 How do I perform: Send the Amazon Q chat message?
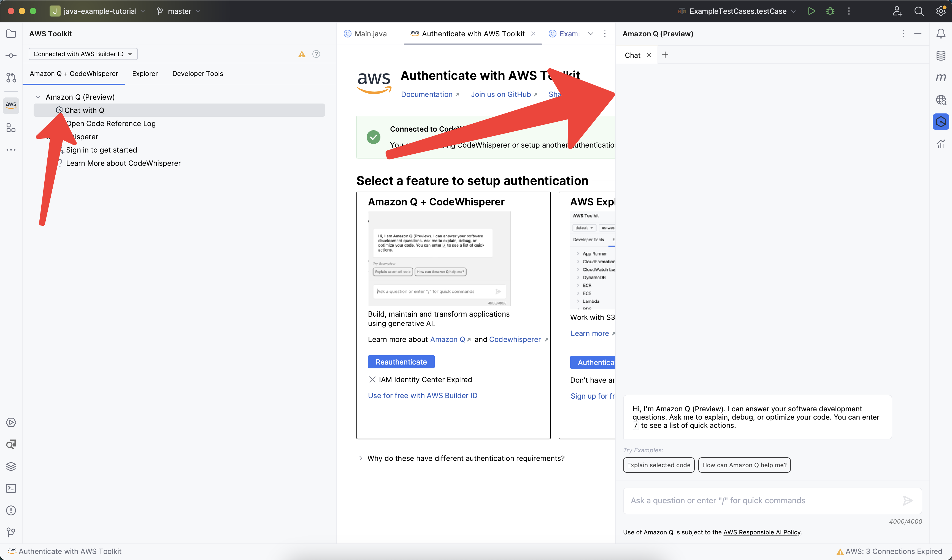(x=907, y=500)
